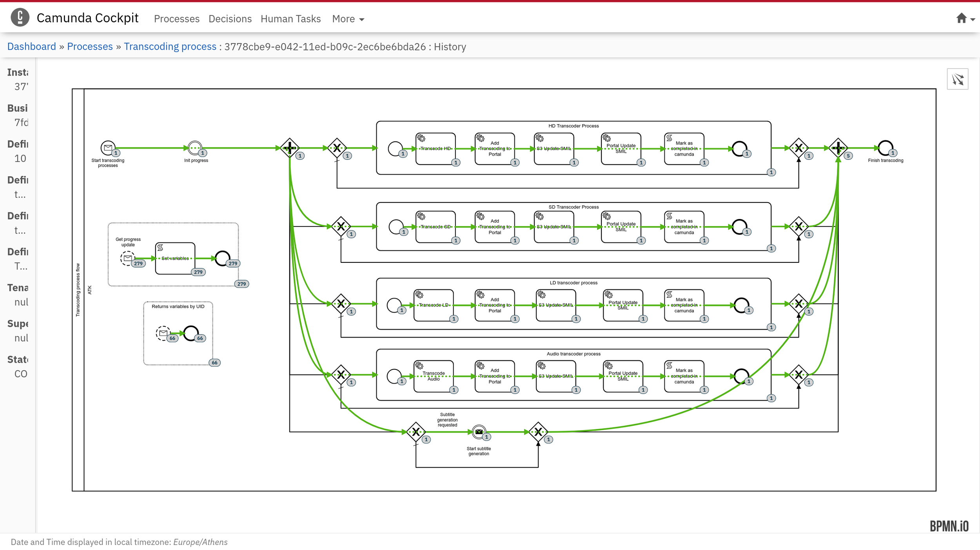Navigate to Dashboard breadcrumb link
The height and width of the screenshot is (550, 980).
click(31, 47)
